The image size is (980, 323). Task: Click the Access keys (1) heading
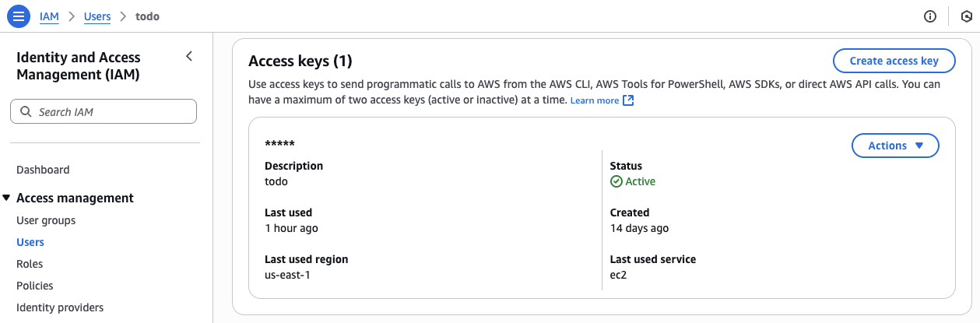coord(300,61)
